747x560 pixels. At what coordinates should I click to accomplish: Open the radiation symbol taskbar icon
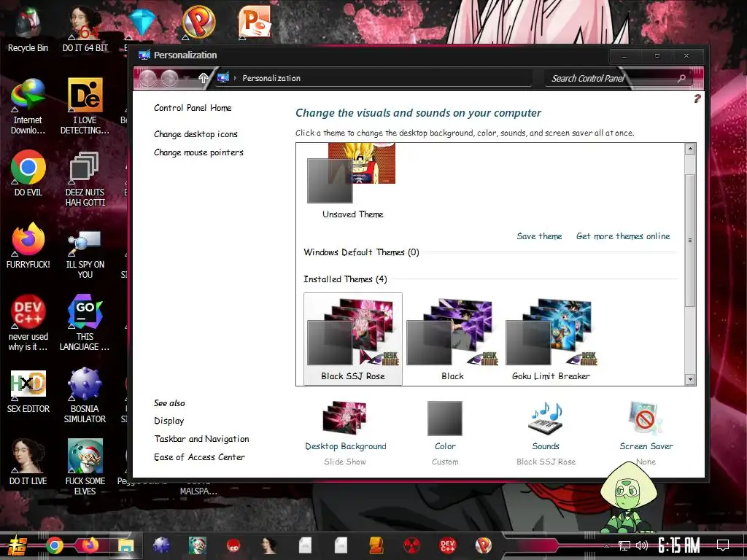click(x=411, y=545)
